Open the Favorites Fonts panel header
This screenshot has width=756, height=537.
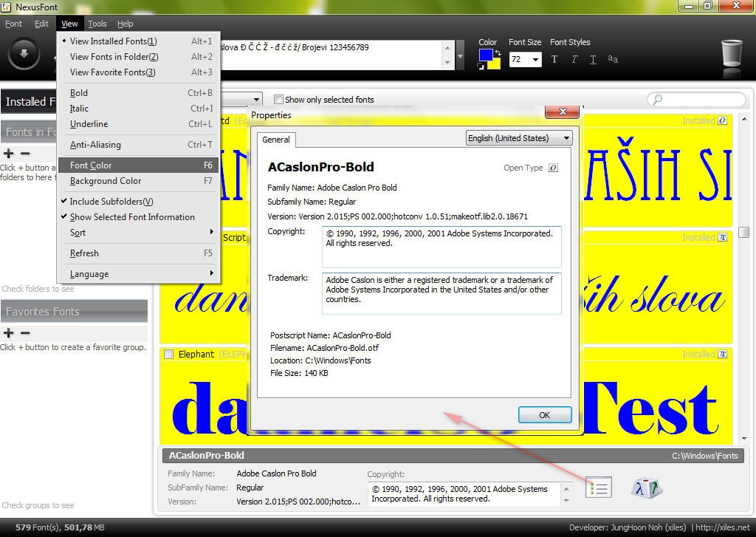(75, 312)
